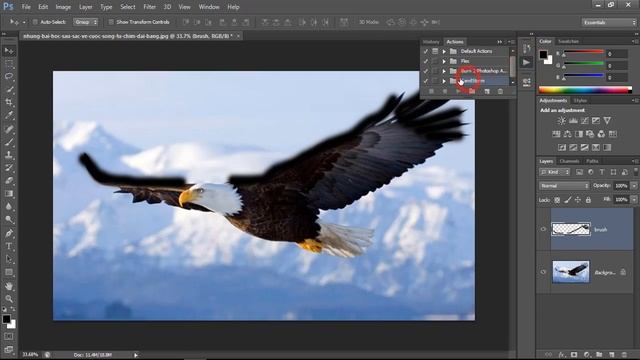Add a Levels adjustment
This screenshot has width=640, height=360.
tap(573, 121)
